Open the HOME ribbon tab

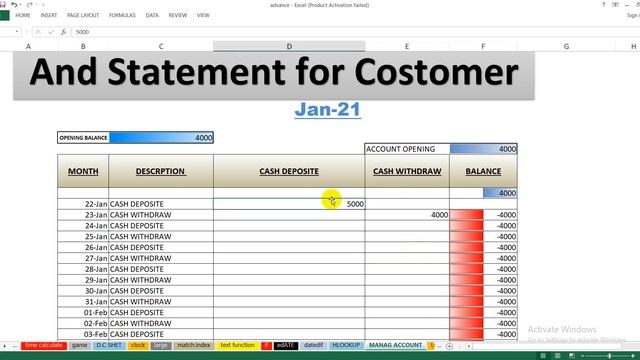pyautogui.click(x=23, y=15)
